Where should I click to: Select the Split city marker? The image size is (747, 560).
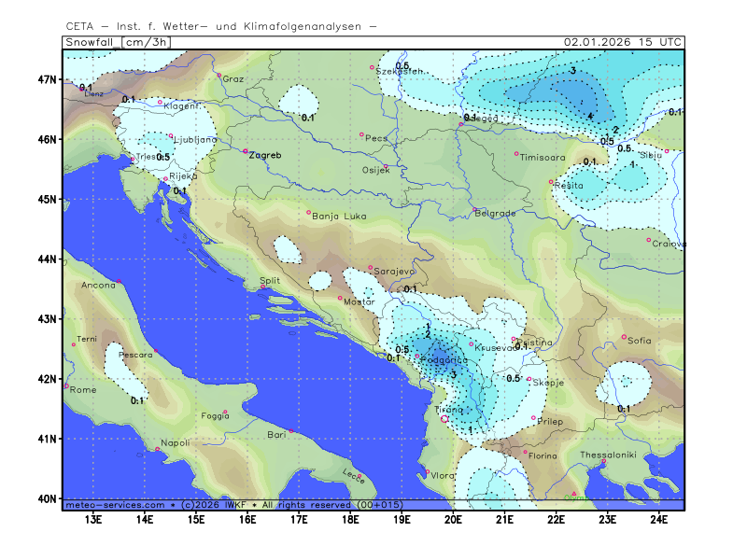[263, 287]
